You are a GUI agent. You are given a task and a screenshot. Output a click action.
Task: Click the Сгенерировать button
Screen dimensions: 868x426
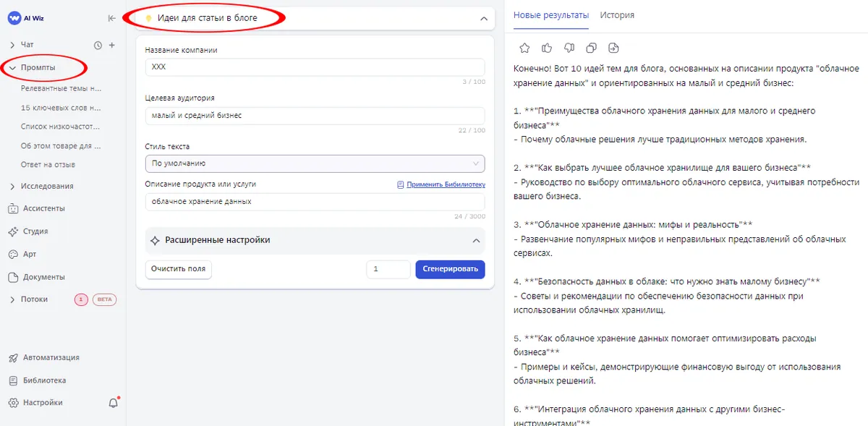pyautogui.click(x=450, y=269)
